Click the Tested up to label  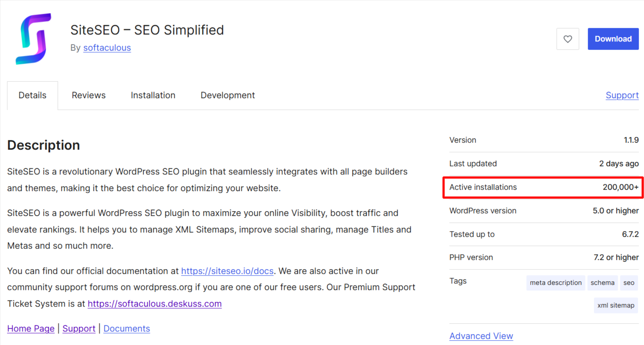[x=472, y=234]
